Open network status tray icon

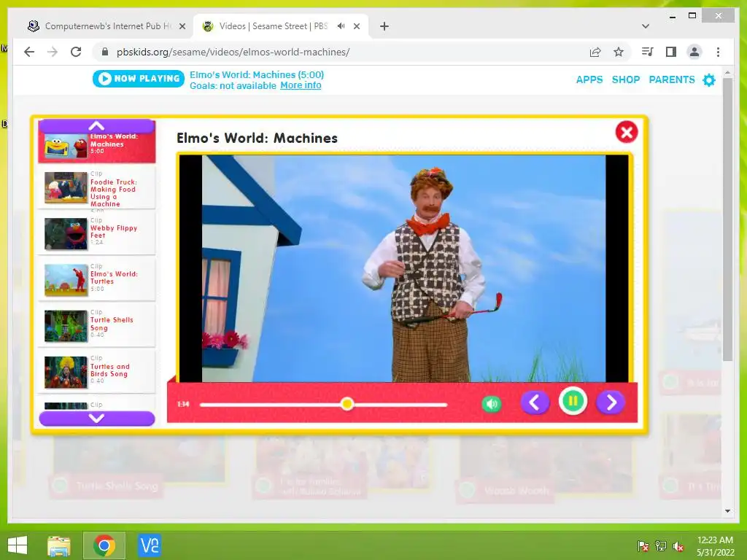click(661, 546)
